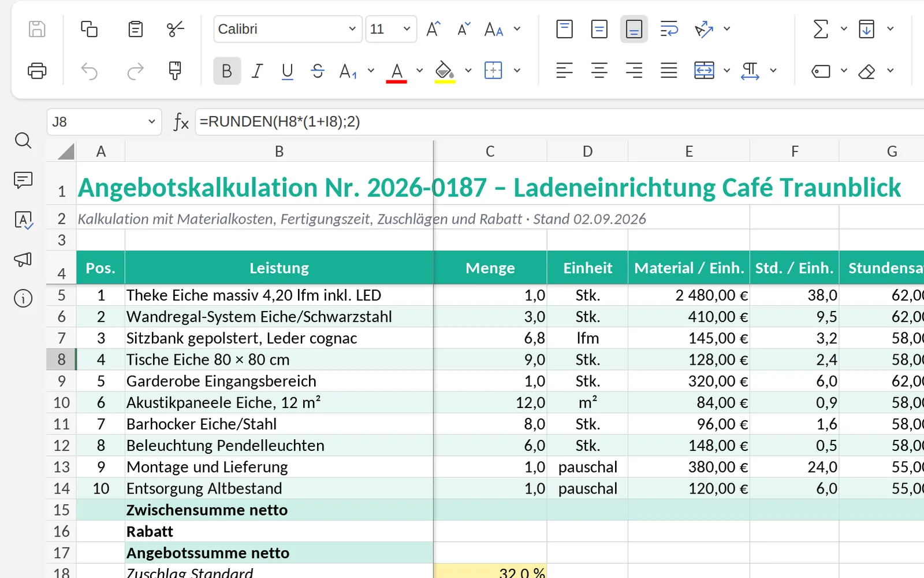924x578 pixels.
Task: Apply yellow fill color bucket
Action: [x=444, y=72]
